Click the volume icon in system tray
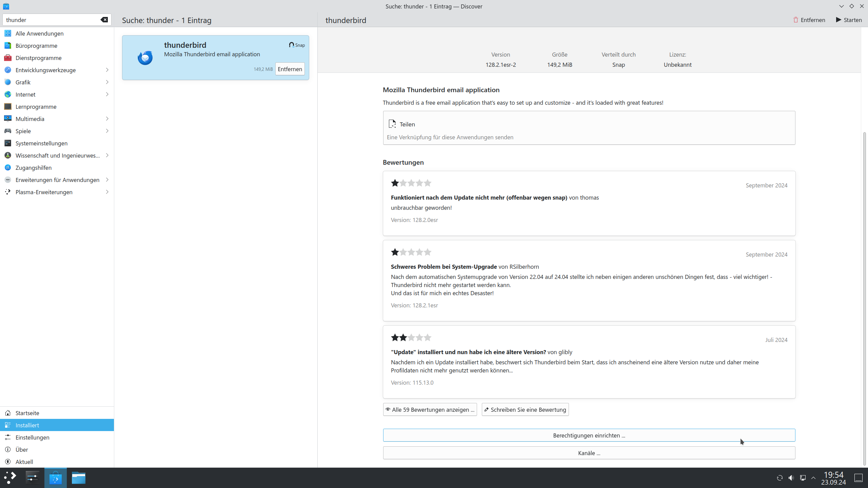This screenshot has height=488, width=868. click(791, 478)
